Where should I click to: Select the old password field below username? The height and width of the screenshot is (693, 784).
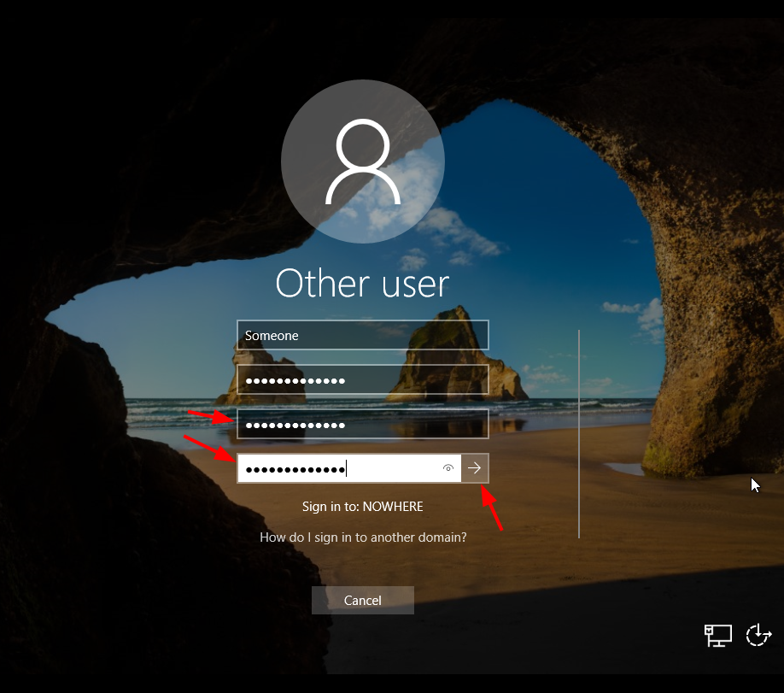[362, 379]
